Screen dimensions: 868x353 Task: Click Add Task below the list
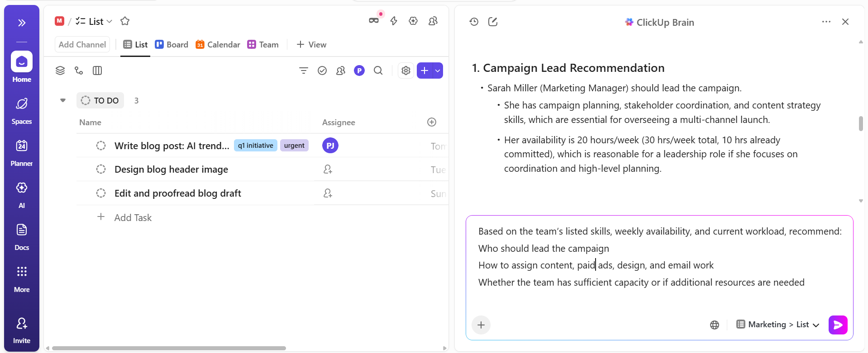click(133, 217)
